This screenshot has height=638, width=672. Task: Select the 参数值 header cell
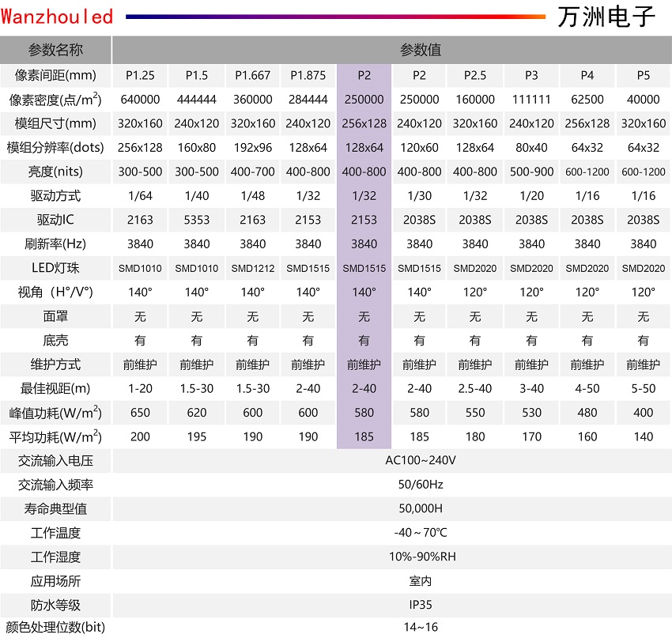(x=420, y=51)
